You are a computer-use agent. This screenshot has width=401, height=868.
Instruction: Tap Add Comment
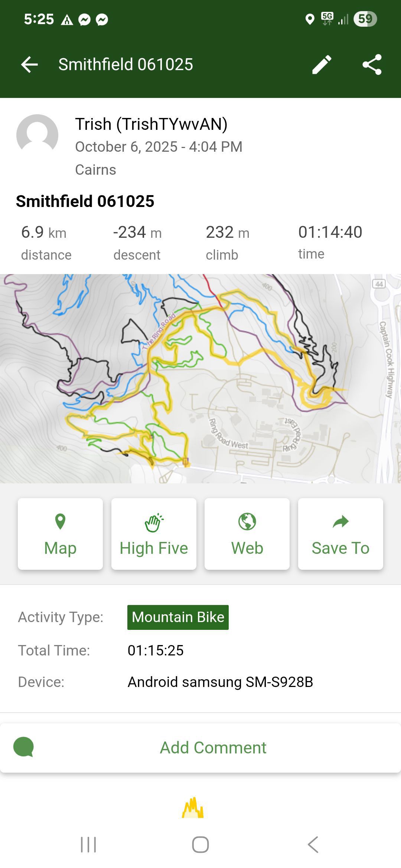[x=213, y=747]
